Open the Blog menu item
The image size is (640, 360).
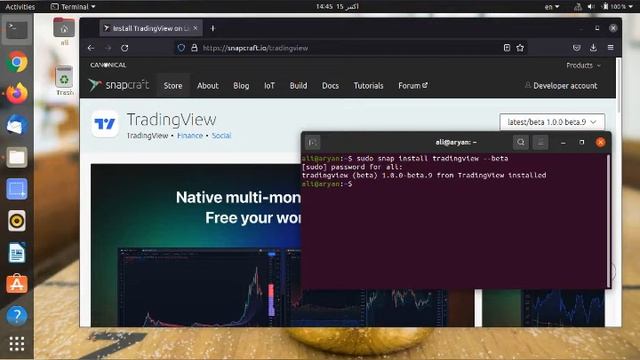[241, 86]
